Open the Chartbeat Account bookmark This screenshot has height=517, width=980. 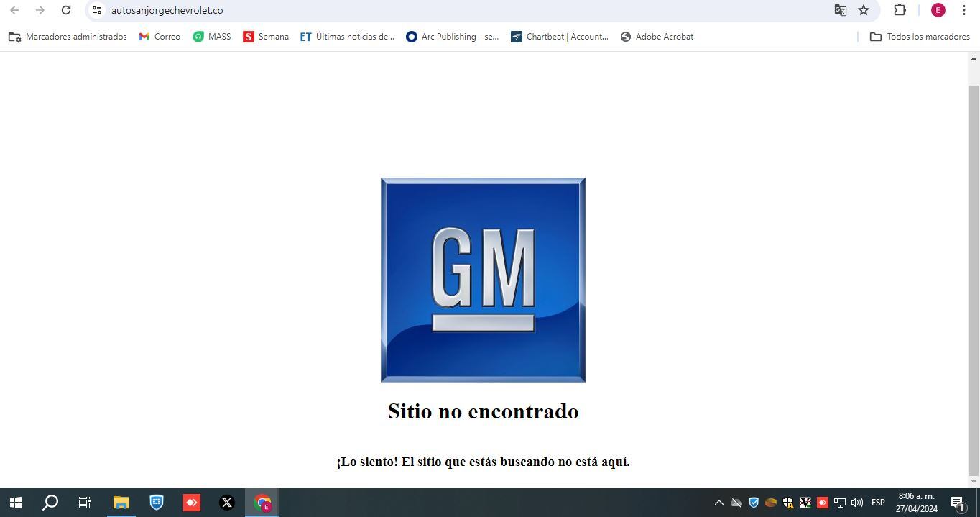[559, 36]
